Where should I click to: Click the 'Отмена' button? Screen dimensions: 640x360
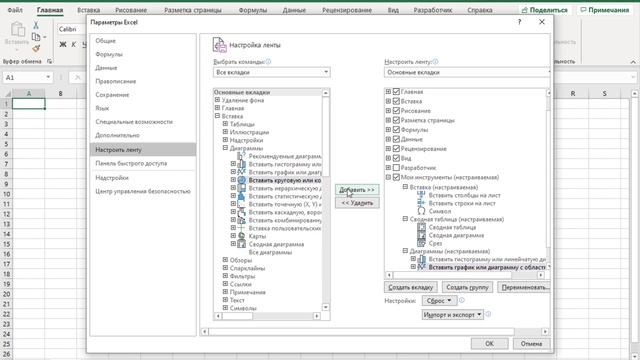[x=531, y=344]
